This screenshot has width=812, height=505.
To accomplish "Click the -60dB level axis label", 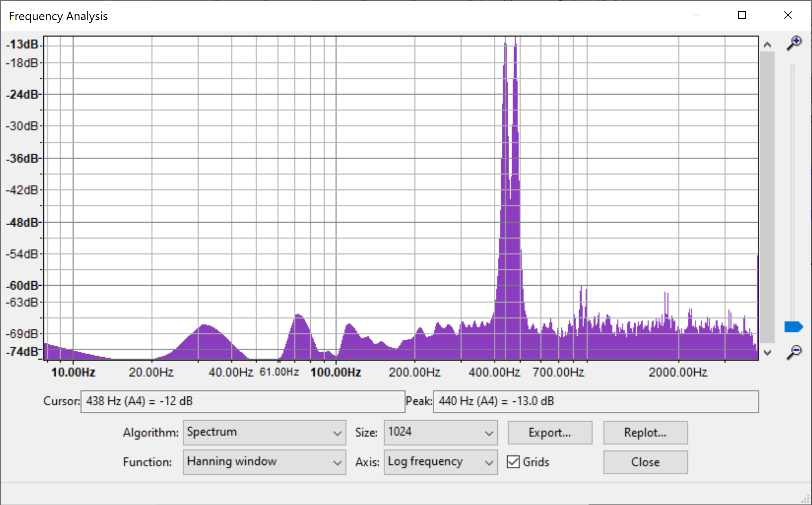I will point(22,285).
